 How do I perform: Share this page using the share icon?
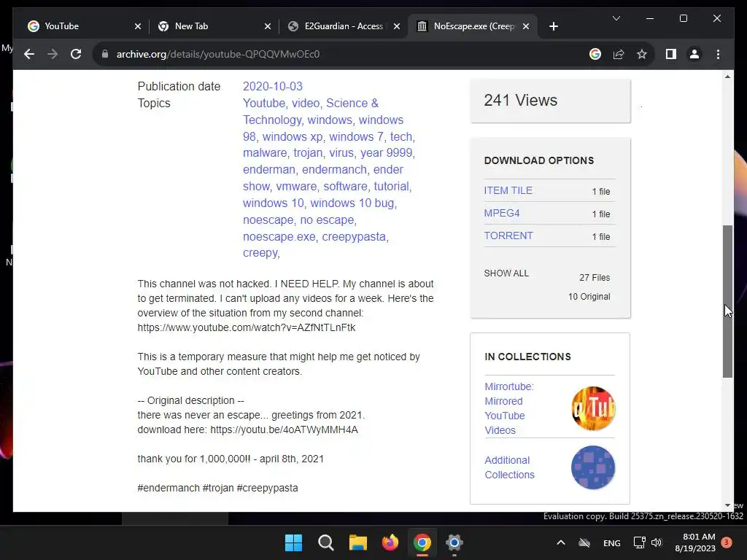pos(619,54)
